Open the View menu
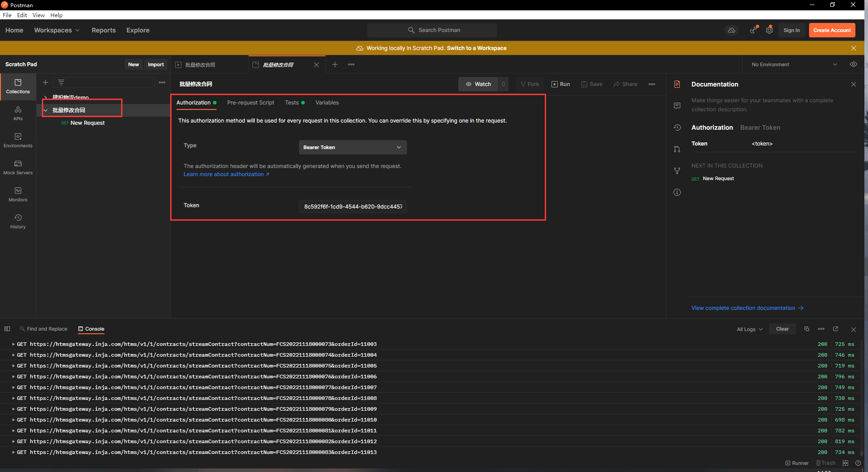The image size is (868, 472). [38, 15]
